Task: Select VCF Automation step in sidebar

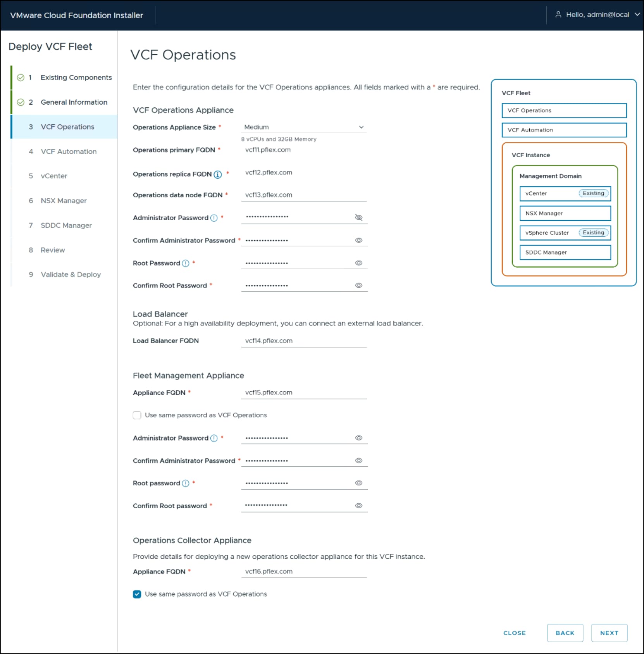Action: tap(64, 151)
